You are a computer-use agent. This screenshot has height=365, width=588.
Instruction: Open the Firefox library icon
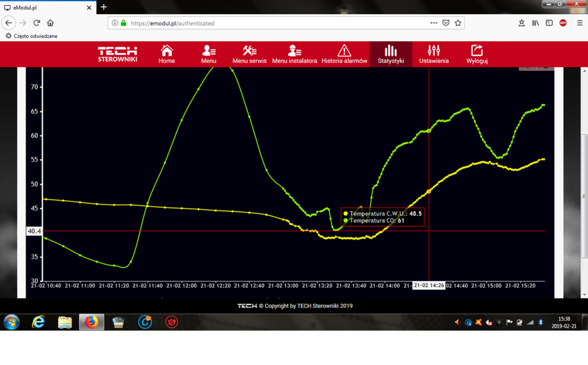pyautogui.click(x=535, y=23)
